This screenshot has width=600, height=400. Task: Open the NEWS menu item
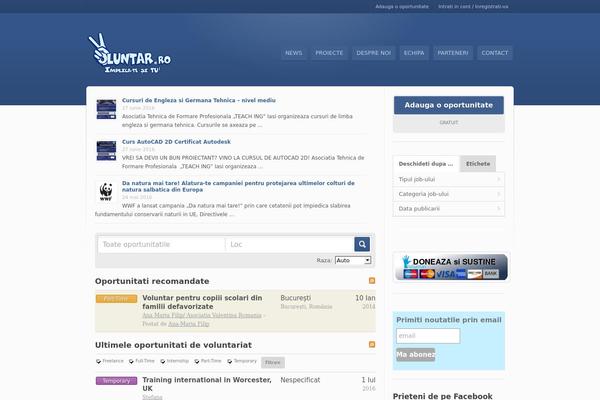click(x=293, y=53)
